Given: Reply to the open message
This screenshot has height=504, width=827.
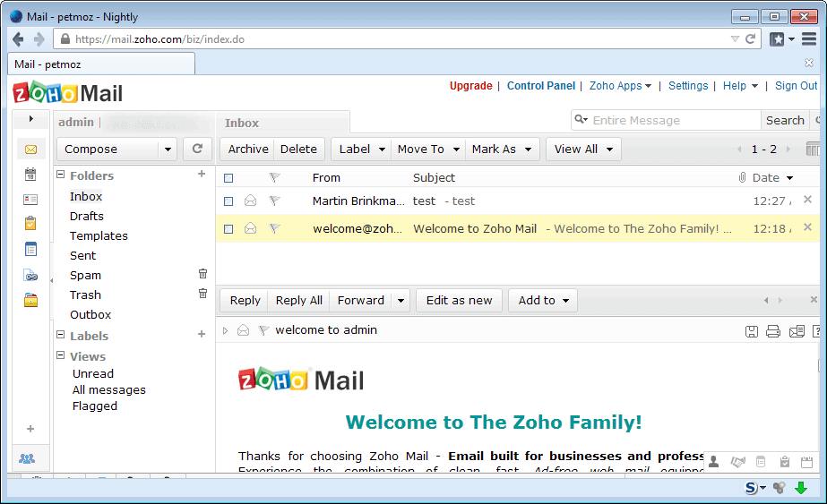Looking at the screenshot, I should tap(245, 301).
